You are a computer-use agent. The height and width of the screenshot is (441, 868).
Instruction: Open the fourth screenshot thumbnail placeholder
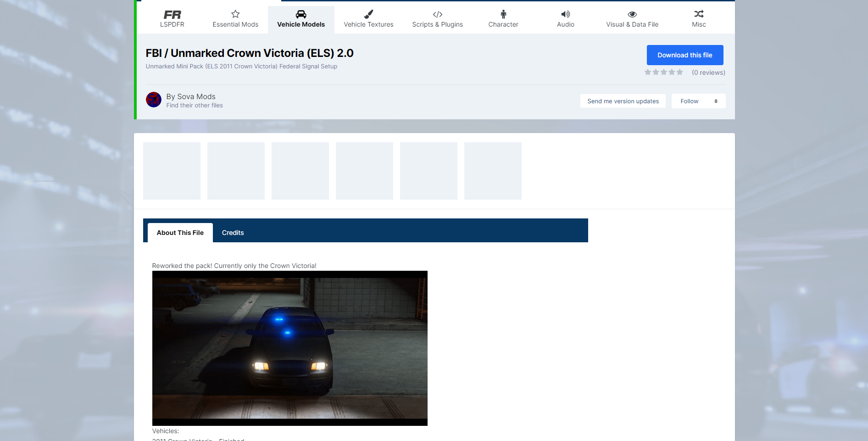click(x=364, y=171)
